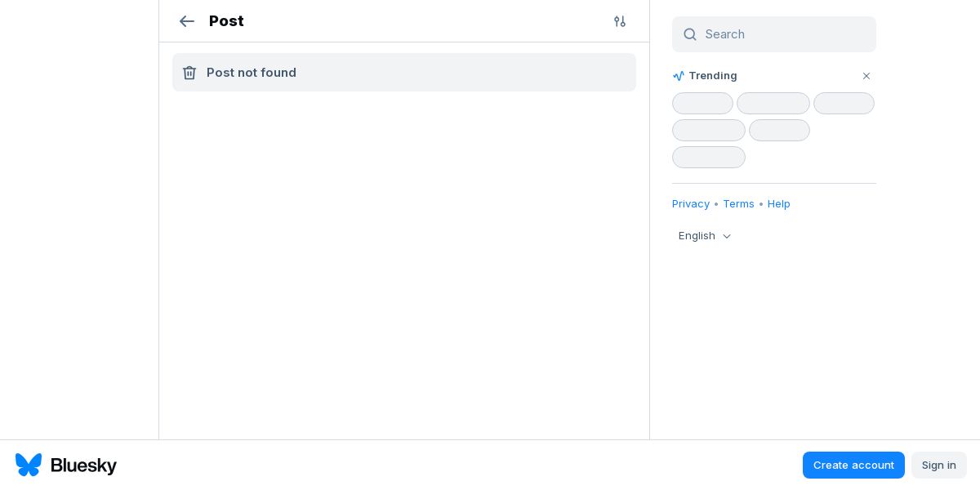Select the last trending pill on bottom row
Screen dimensions: 980x490
point(709,158)
